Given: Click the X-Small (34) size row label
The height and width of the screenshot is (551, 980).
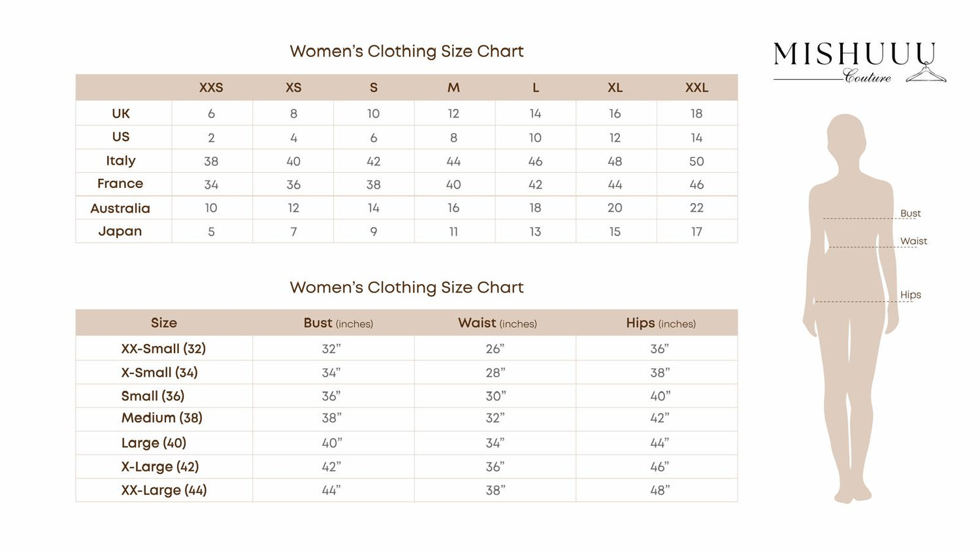Looking at the screenshot, I should point(159,373).
